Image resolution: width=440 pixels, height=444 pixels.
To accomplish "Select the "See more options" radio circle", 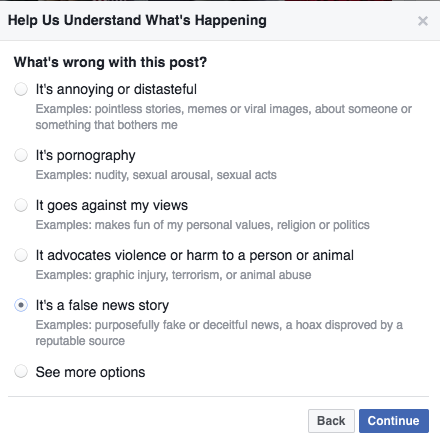I will [21, 371].
